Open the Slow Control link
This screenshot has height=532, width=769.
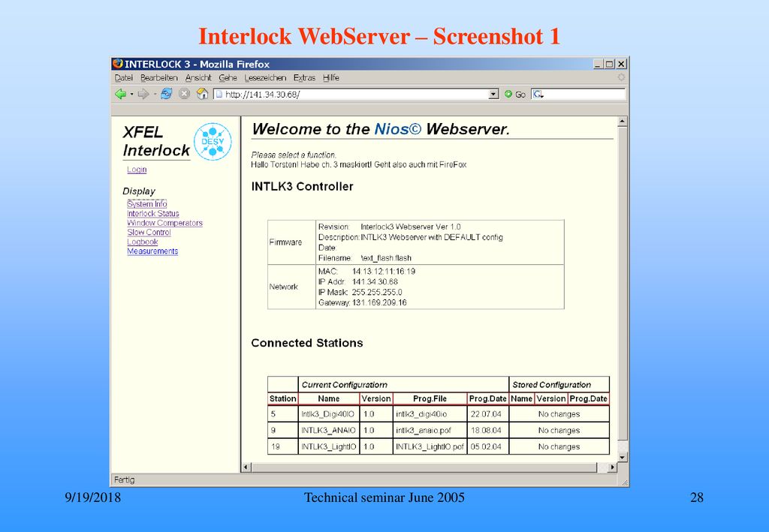pyautogui.click(x=149, y=232)
